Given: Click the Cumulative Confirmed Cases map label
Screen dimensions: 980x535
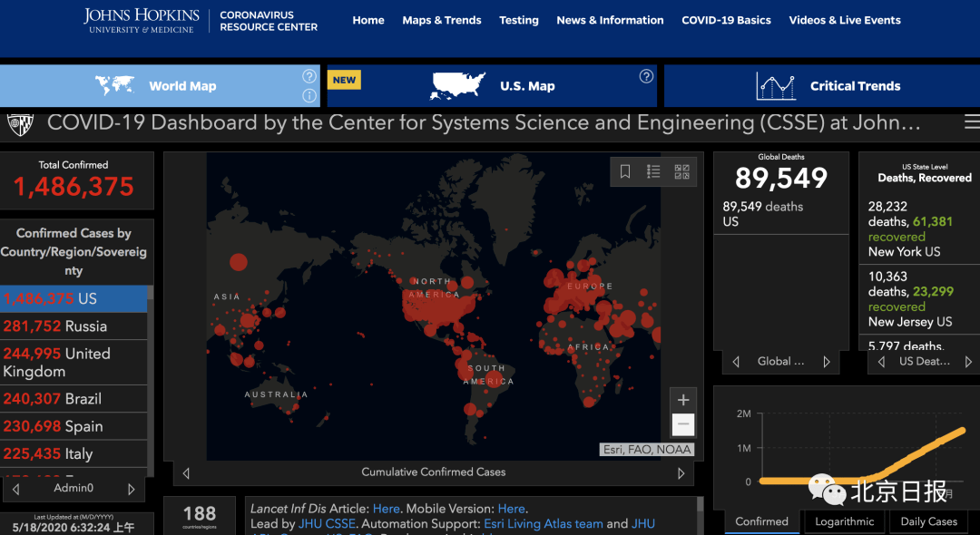Looking at the screenshot, I should [434, 472].
